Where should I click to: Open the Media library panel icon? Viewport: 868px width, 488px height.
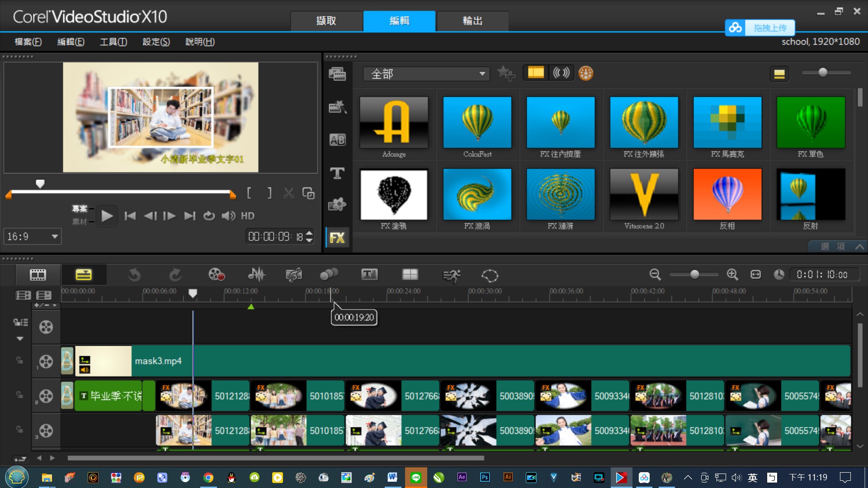coord(337,74)
